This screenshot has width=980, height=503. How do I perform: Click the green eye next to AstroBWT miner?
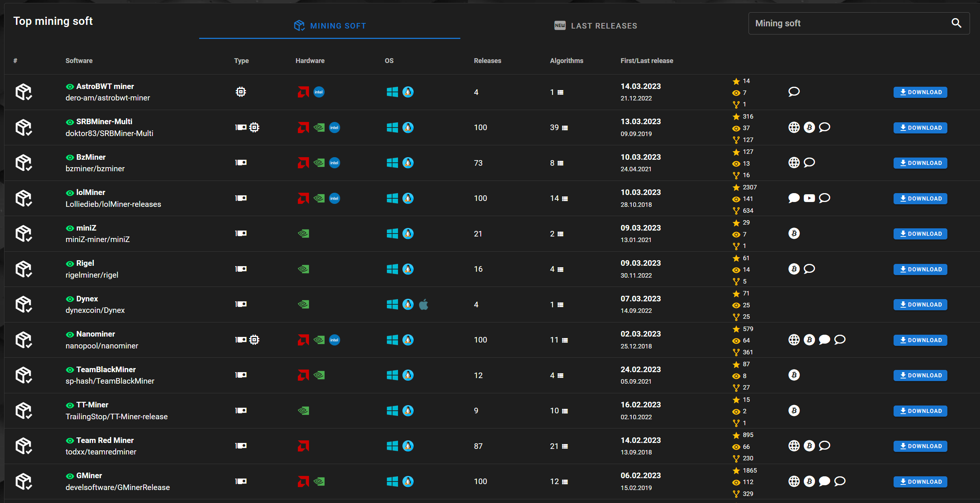(x=70, y=87)
